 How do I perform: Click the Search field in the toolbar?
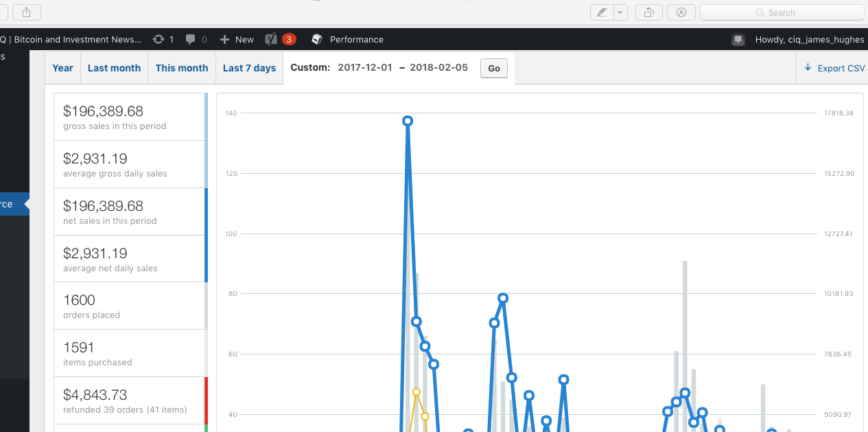click(x=780, y=12)
